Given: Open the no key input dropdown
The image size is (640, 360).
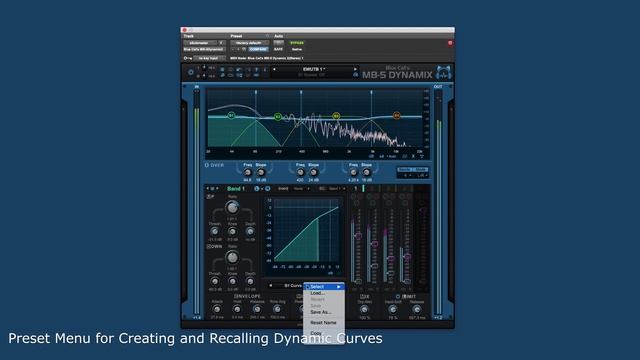Looking at the screenshot, I should click(x=209, y=58).
